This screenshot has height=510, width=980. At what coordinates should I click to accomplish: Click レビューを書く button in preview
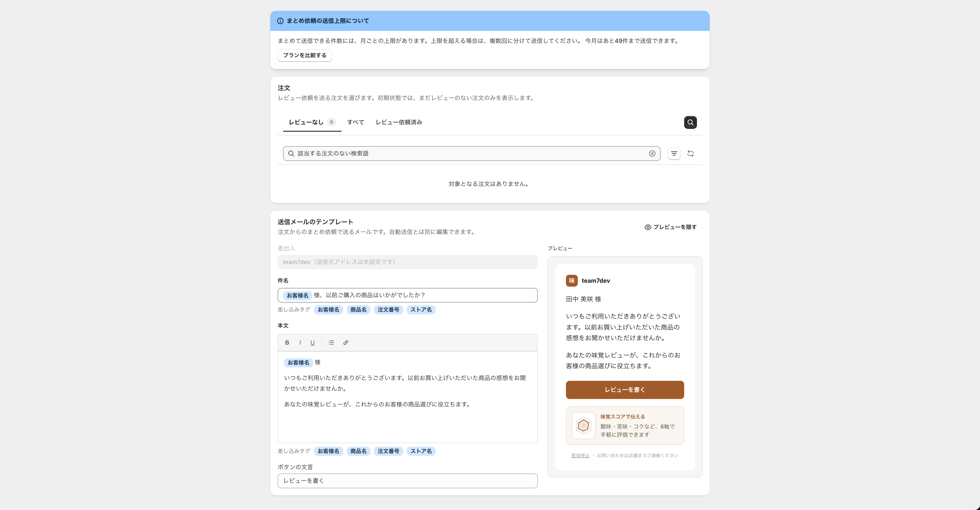coord(625,390)
